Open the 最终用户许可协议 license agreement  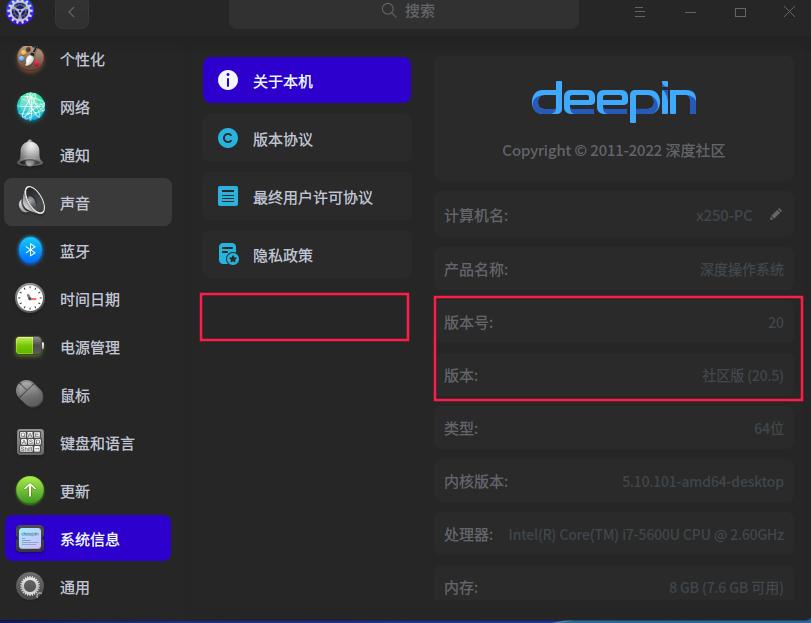306,196
